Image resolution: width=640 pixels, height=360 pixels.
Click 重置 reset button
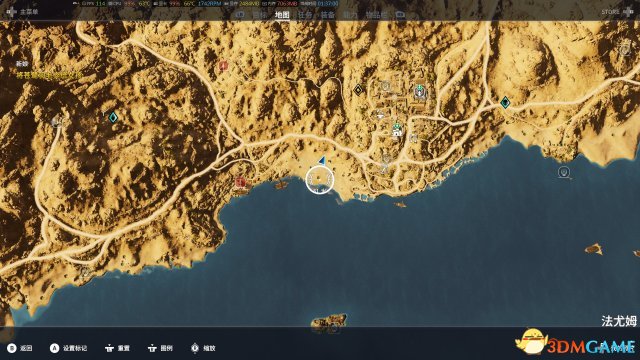click(118, 348)
